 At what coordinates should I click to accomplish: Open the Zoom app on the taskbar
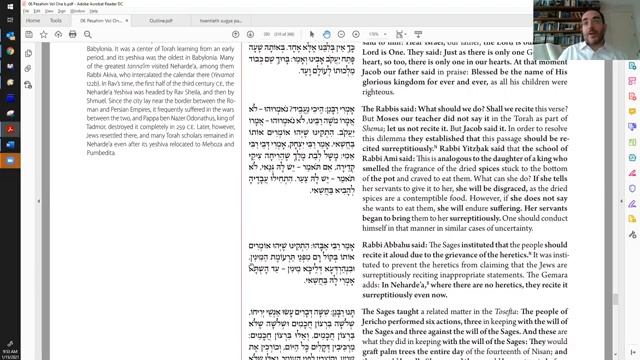(10, 160)
